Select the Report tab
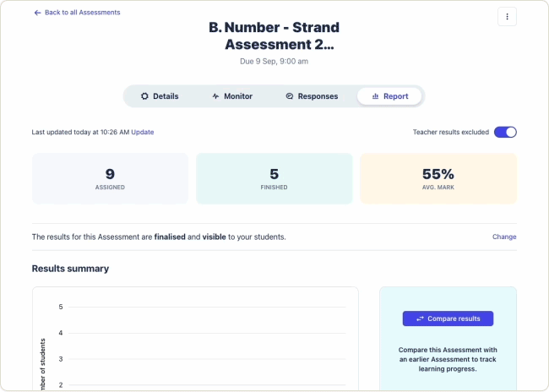The height and width of the screenshot is (392, 549). point(389,96)
